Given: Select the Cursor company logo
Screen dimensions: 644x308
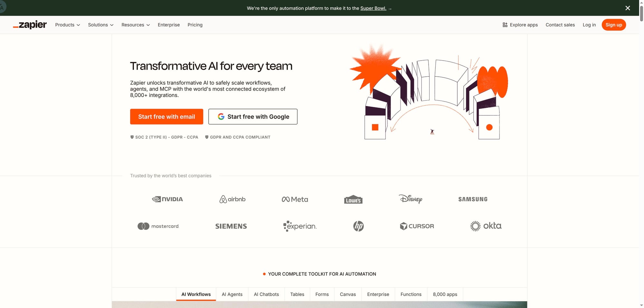Looking at the screenshot, I should 417,226.
